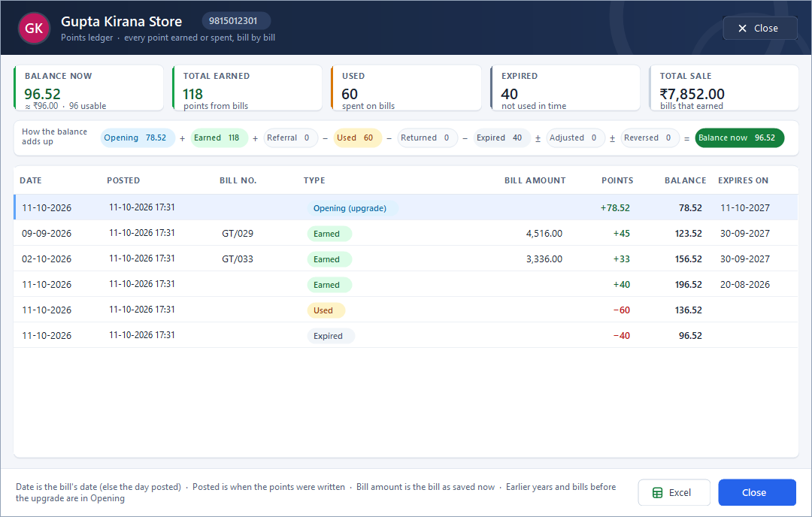Open the Balance Now summary card
Viewport: 812px width, 517px height.
[x=89, y=88]
